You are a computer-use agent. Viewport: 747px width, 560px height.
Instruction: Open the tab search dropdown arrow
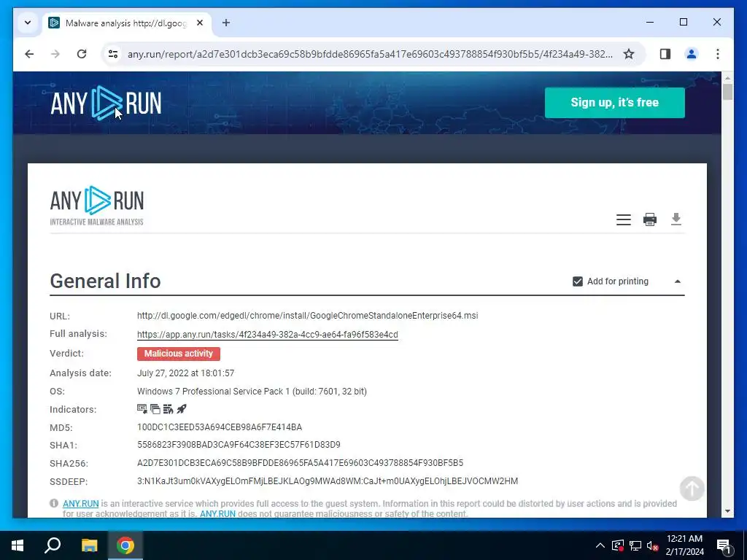point(28,23)
